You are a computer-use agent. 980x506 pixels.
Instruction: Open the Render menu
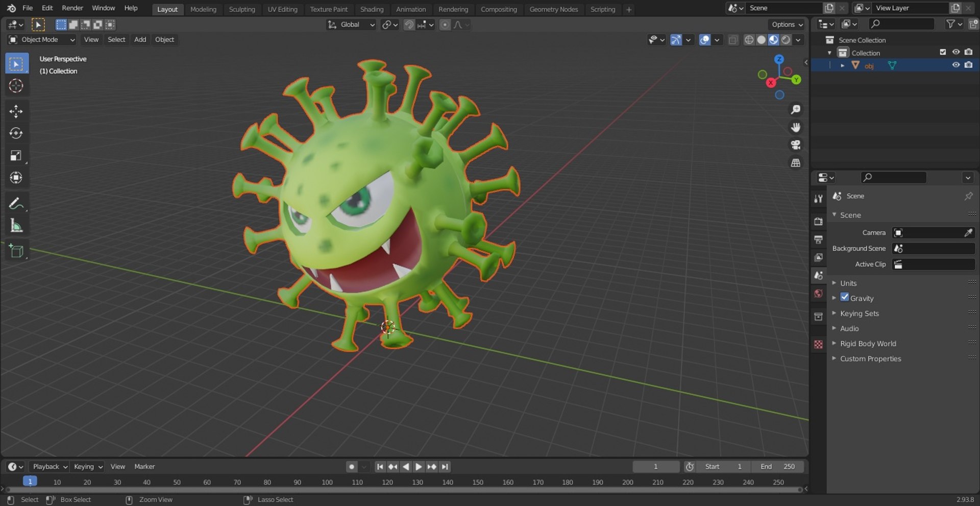pos(72,8)
